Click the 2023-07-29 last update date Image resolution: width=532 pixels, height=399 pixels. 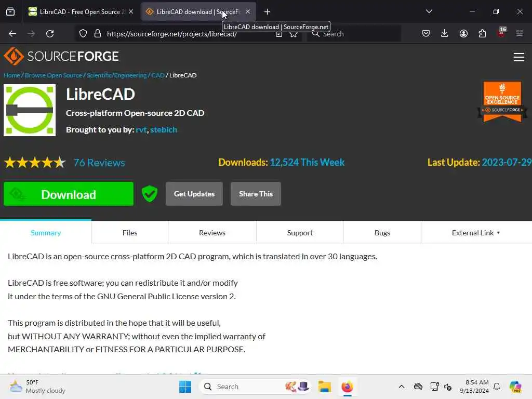(507, 162)
